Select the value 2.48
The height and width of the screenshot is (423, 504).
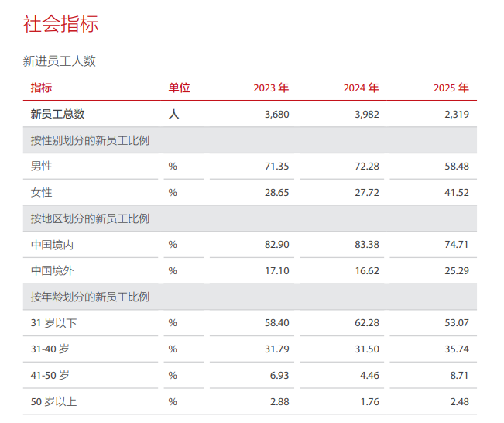[459, 402]
